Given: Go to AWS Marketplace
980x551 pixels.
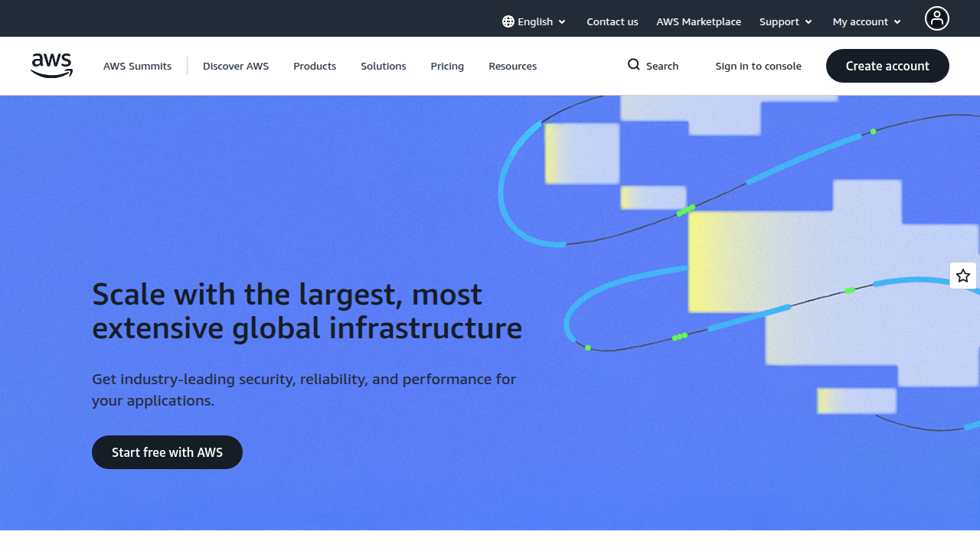Looking at the screenshot, I should pyautogui.click(x=699, y=21).
